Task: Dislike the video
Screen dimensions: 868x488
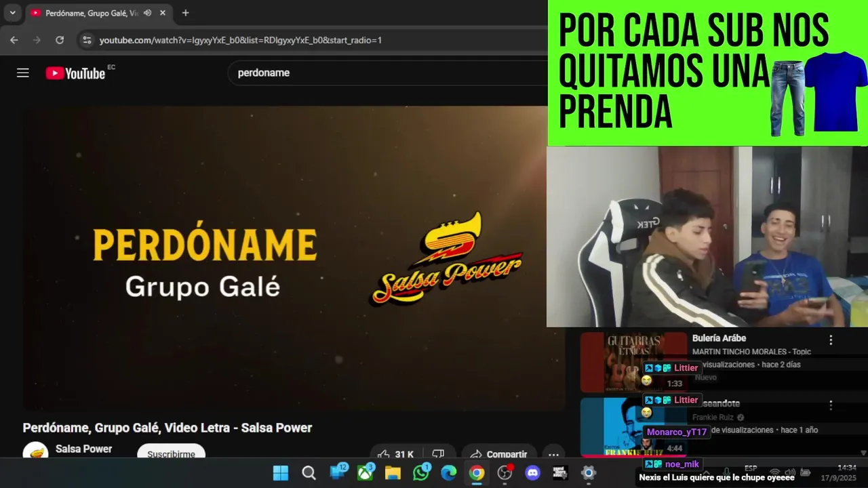Action: point(438,453)
